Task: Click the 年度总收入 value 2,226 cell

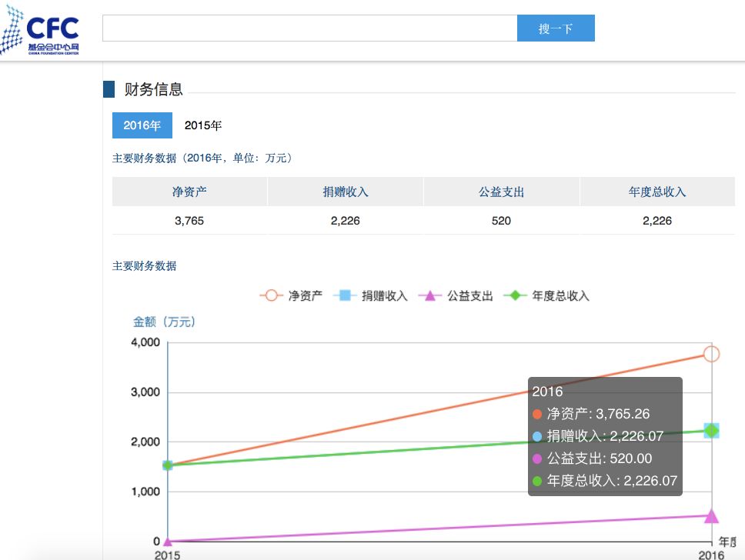Action: tap(657, 221)
